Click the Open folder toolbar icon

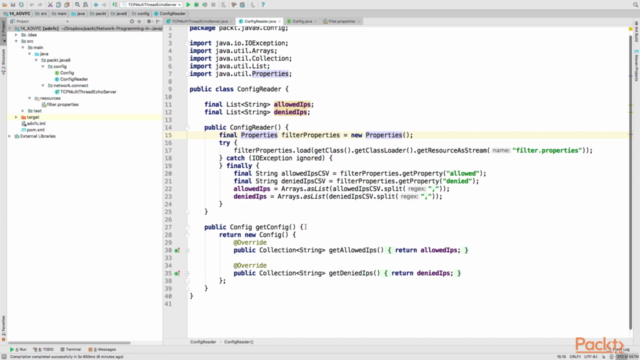(5, 4)
